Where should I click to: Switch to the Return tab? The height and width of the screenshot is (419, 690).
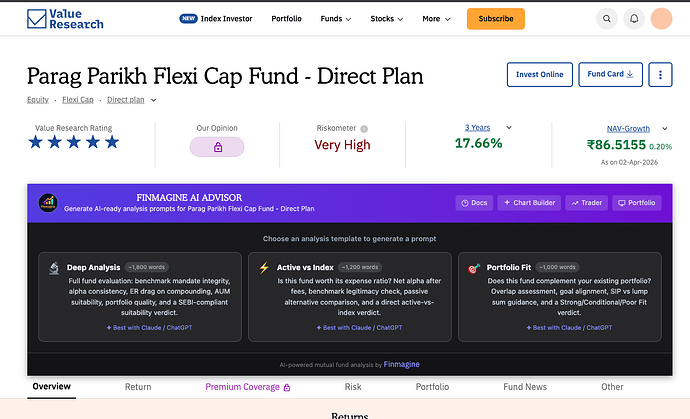(x=138, y=387)
